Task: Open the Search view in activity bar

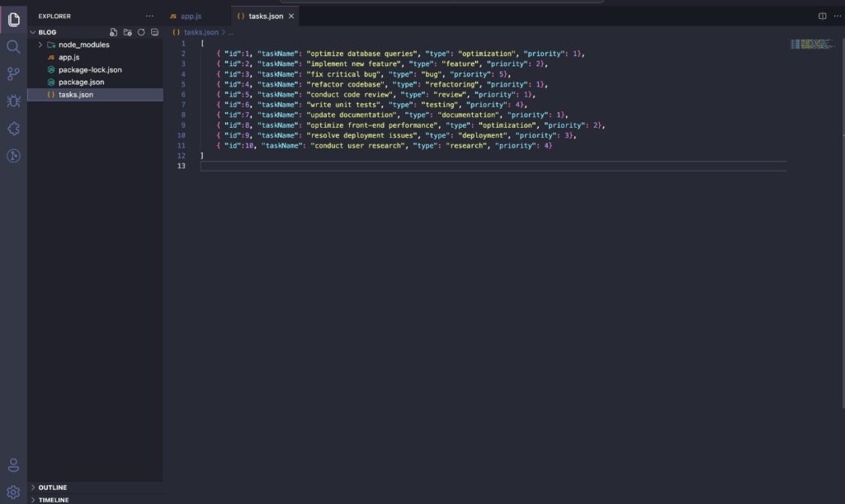Action: click(x=13, y=47)
